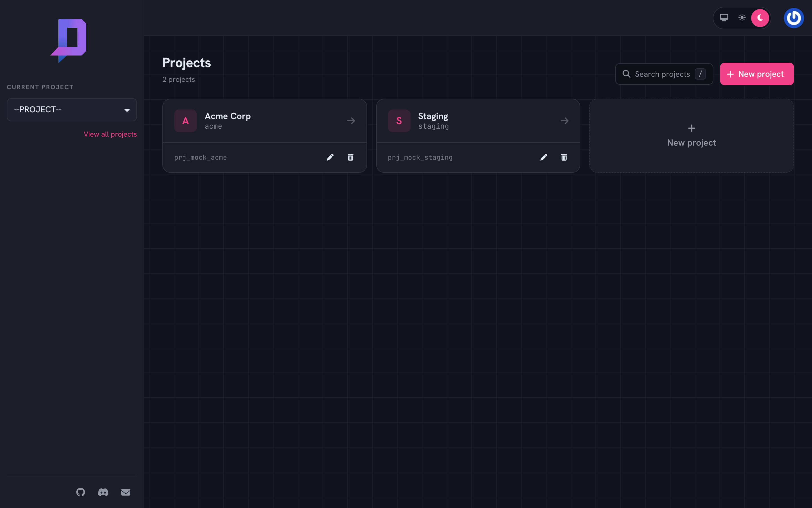Click the 2 projects count text
This screenshot has width=812, height=508.
178,80
